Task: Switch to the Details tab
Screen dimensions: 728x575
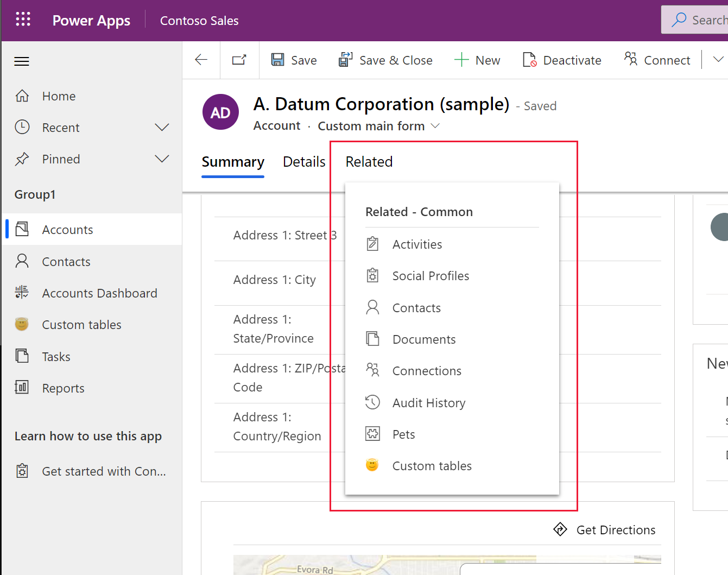Action: [x=303, y=161]
